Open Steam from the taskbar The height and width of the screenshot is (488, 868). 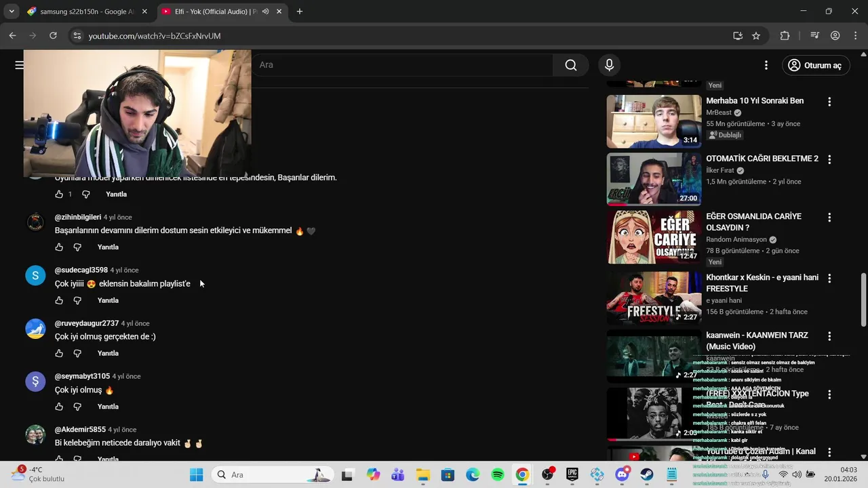click(646, 474)
